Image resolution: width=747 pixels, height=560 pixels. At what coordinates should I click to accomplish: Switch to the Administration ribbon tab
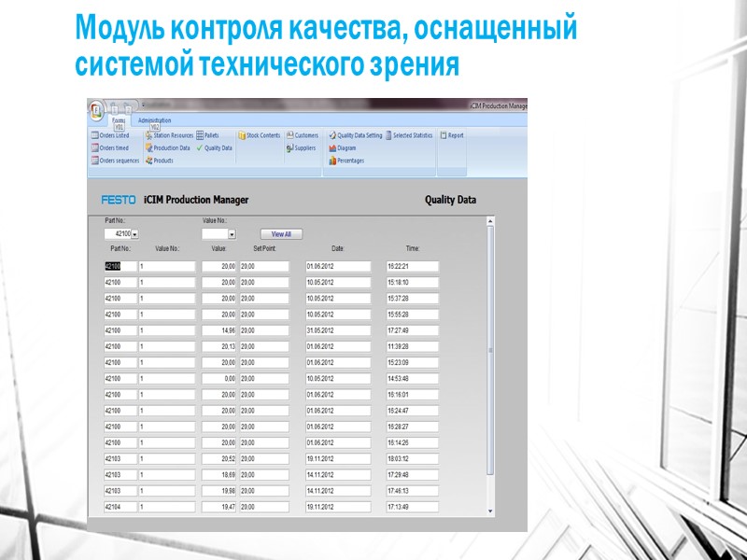pos(154,120)
